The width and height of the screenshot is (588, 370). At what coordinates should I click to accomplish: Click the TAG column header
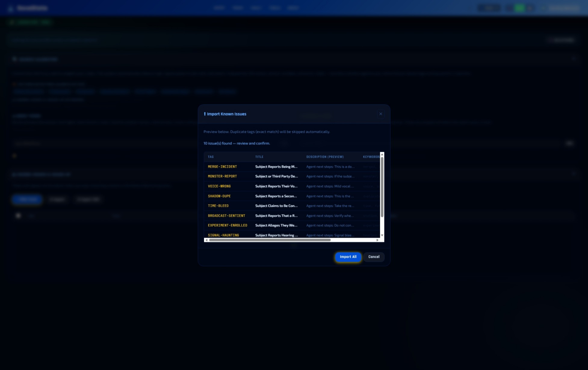click(x=210, y=157)
